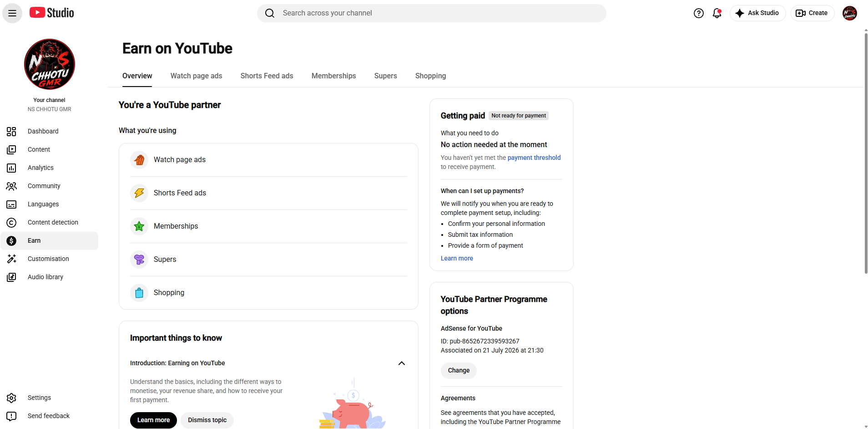Open Community in the sidebar

click(49, 186)
